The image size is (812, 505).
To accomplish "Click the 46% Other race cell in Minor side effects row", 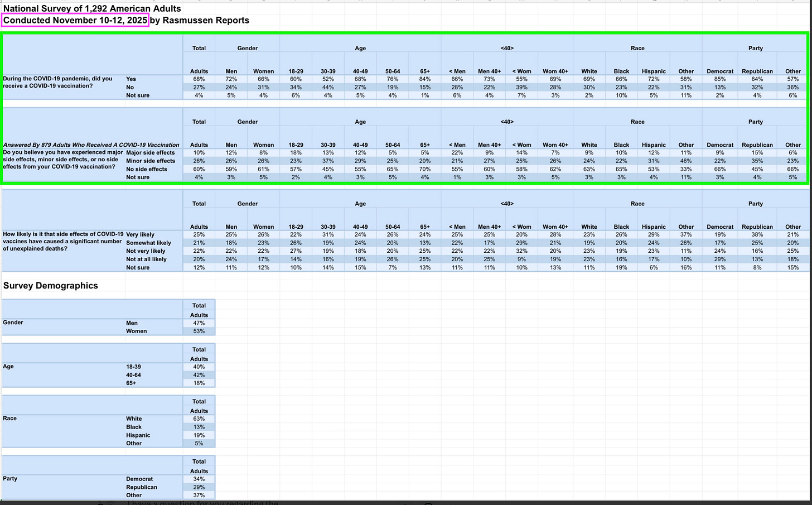I will point(686,161).
